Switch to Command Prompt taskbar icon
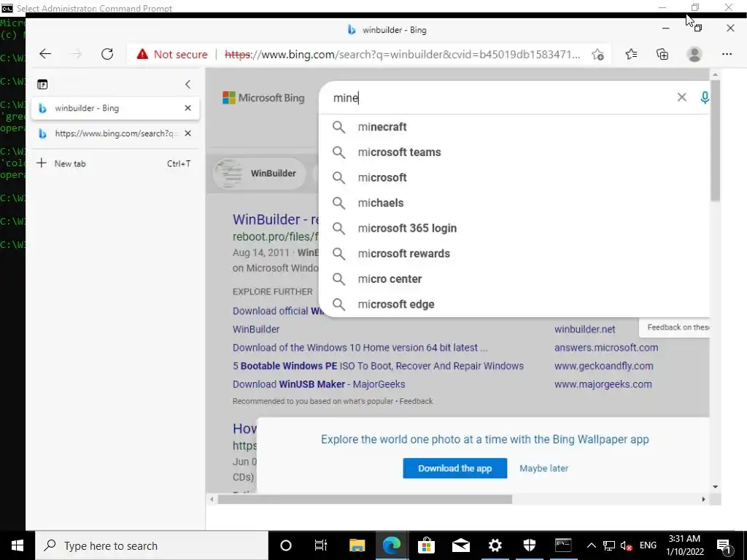747x560 pixels. [x=563, y=545]
